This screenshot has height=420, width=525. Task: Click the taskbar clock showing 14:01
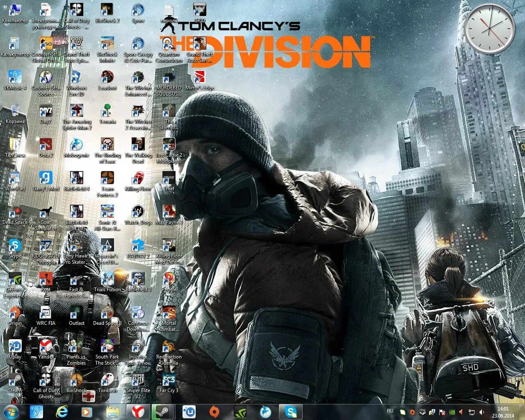point(503,412)
